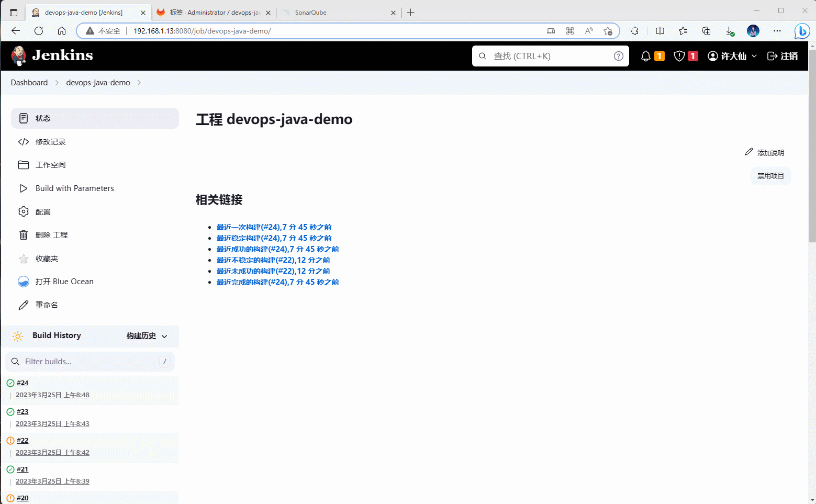Click the browser profile avatar
Viewport: 816px width, 504px height.
(x=753, y=31)
